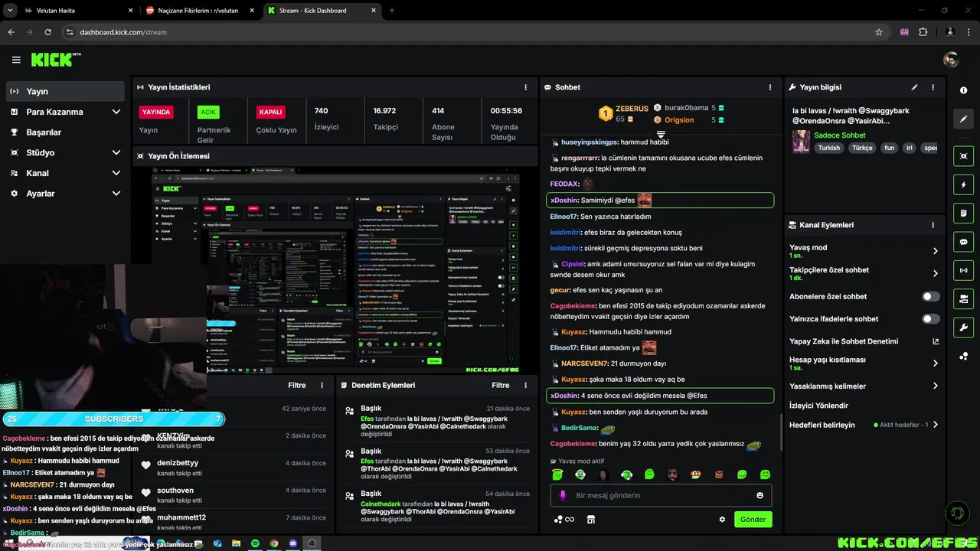Click the green support headset icon in the bottom right
This screenshot has height=551, width=980.
pos(955,513)
